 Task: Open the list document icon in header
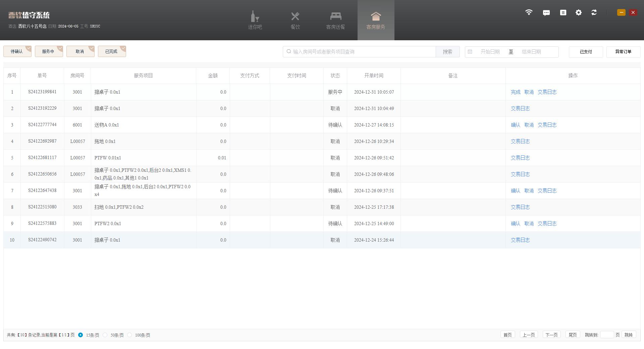[563, 12]
